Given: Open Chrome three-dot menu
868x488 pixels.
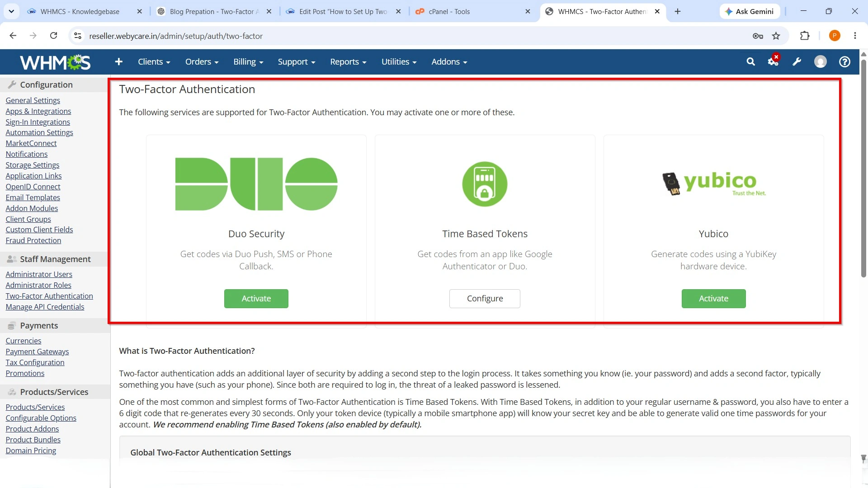Looking at the screenshot, I should point(855,36).
